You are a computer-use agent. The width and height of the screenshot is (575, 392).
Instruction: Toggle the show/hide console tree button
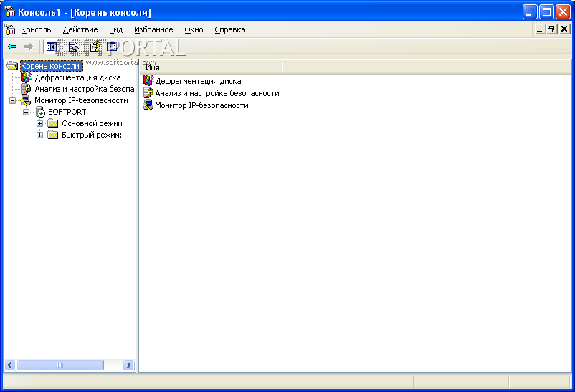click(51, 47)
